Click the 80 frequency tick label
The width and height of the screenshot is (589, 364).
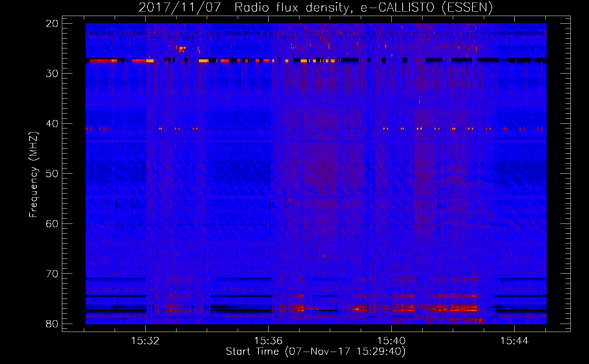(52, 324)
